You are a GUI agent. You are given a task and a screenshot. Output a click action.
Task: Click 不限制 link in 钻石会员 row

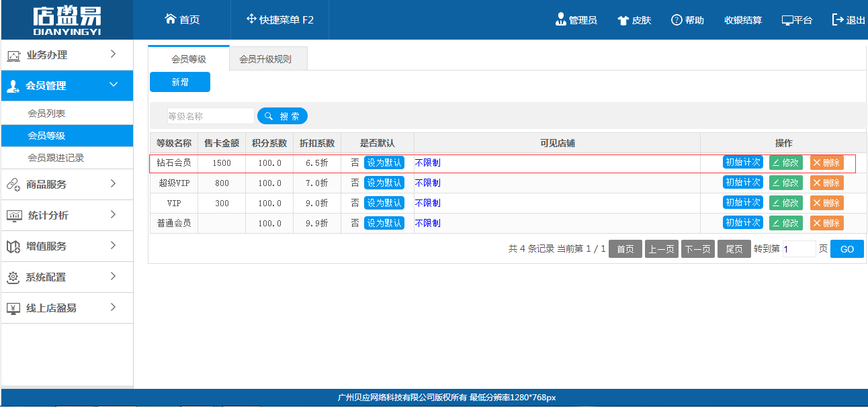(428, 163)
